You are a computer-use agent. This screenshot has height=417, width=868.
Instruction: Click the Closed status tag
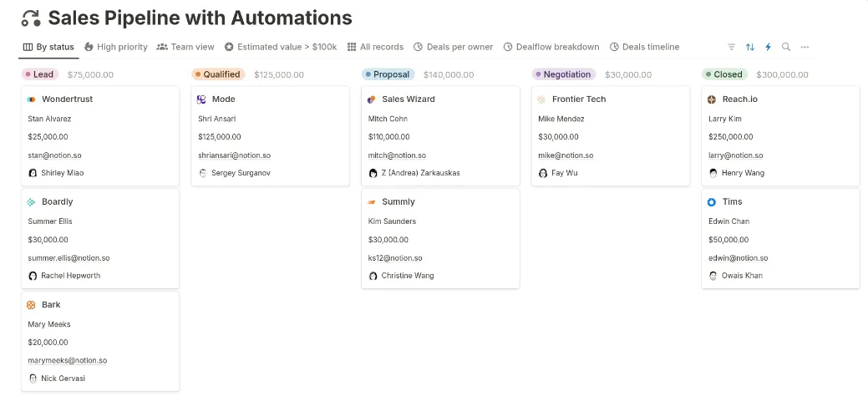[724, 74]
